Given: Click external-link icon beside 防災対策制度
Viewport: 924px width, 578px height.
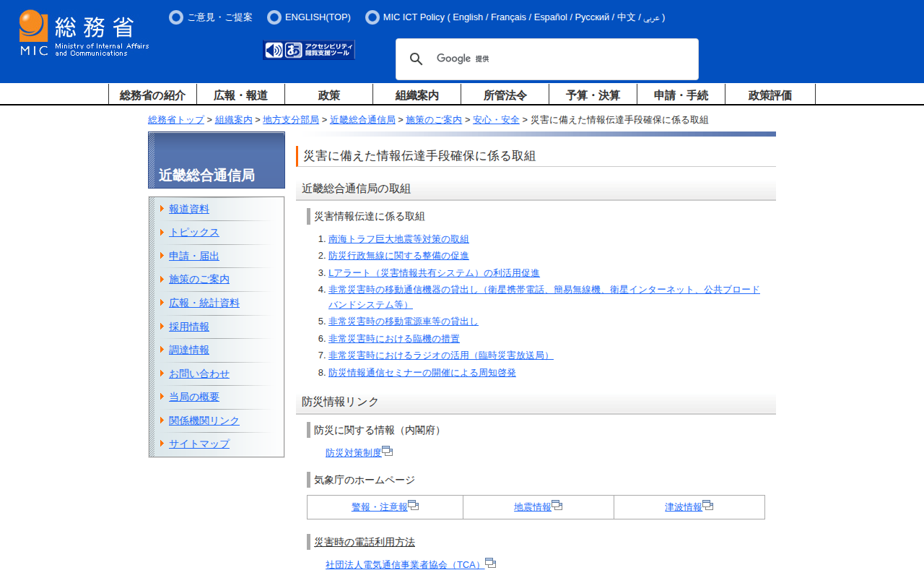Looking at the screenshot, I should coord(388,452).
